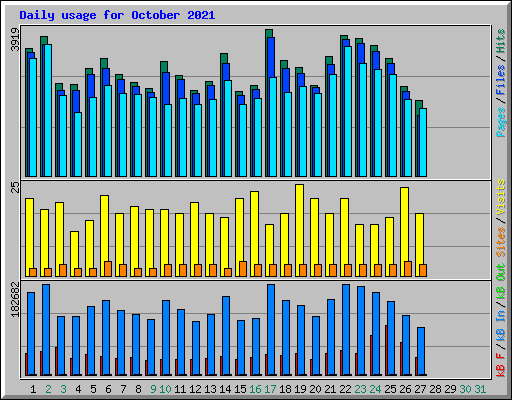The height and width of the screenshot is (400, 512).
Task: Click day 13 on the x-axis
Action: click(210, 389)
